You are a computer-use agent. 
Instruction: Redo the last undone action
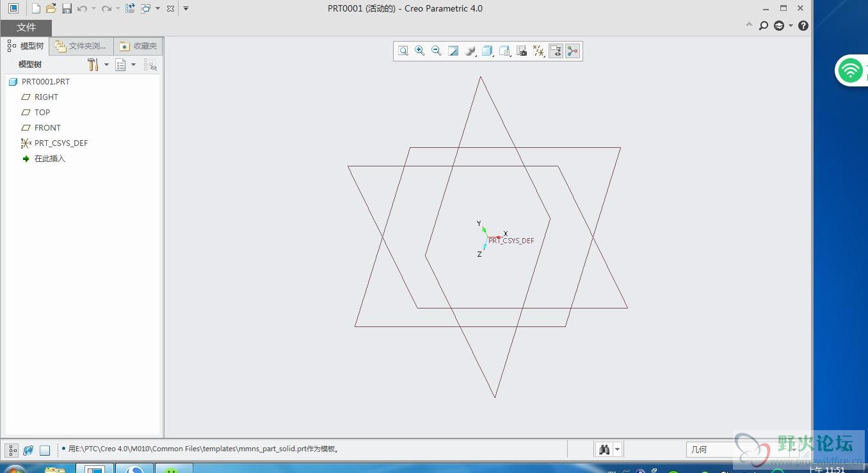(106, 8)
